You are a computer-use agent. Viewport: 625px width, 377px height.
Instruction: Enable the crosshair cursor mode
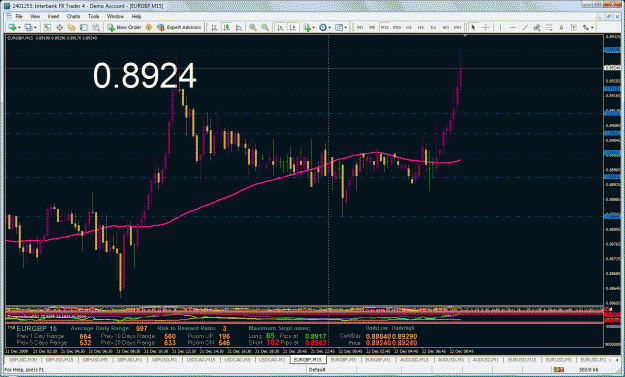coord(485,27)
